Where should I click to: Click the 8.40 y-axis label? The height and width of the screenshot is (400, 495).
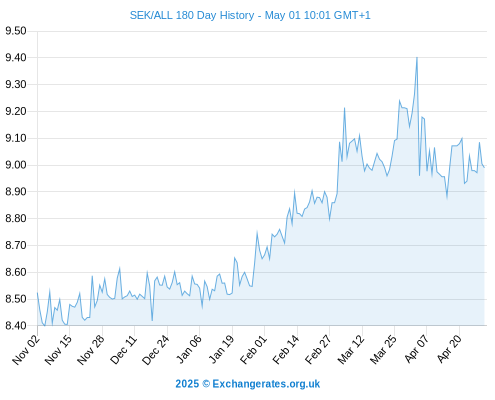tap(16, 326)
